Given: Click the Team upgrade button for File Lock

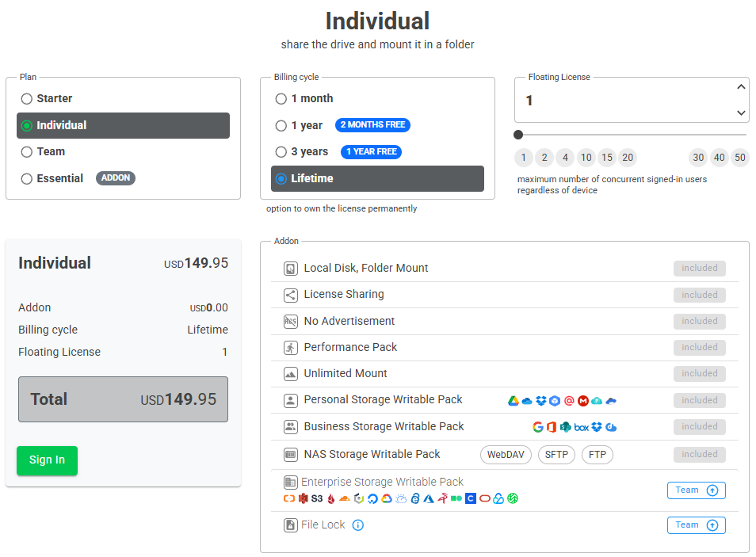Looking at the screenshot, I should 697,525.
